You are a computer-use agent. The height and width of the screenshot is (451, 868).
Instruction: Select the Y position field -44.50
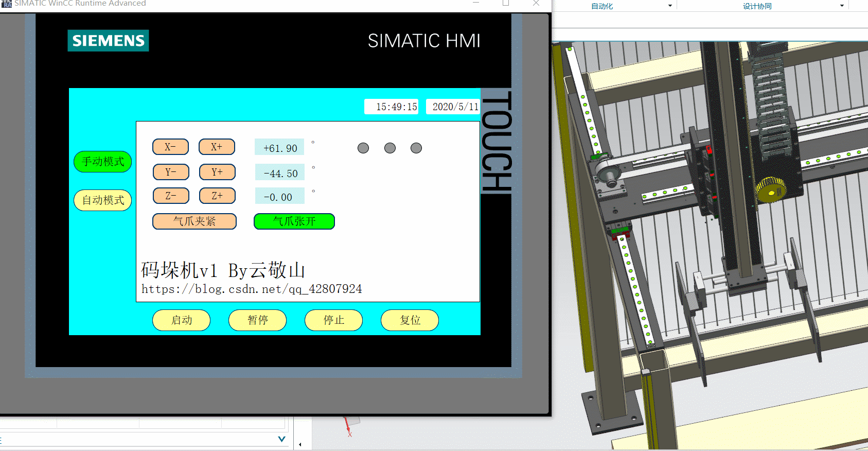tap(280, 172)
